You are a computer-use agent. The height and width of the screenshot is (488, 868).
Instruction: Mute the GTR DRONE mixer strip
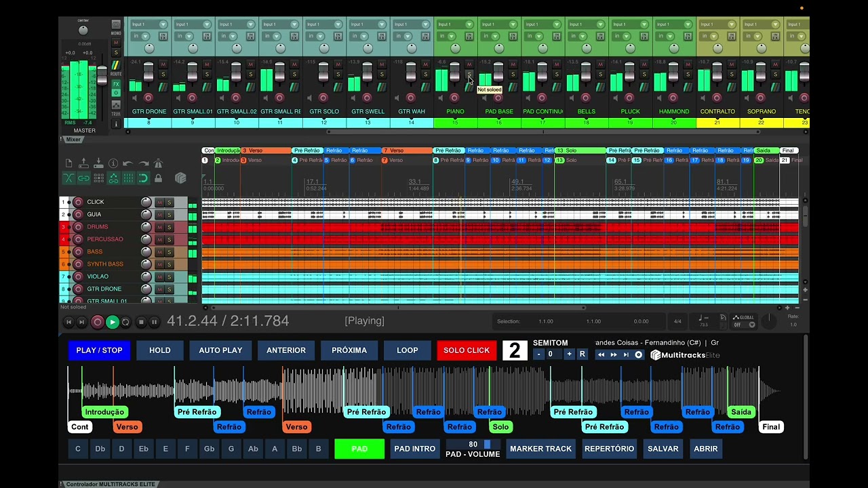coord(163,64)
